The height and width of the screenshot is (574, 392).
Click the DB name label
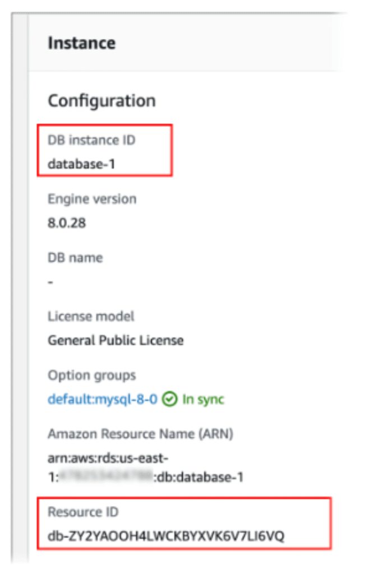point(75,258)
